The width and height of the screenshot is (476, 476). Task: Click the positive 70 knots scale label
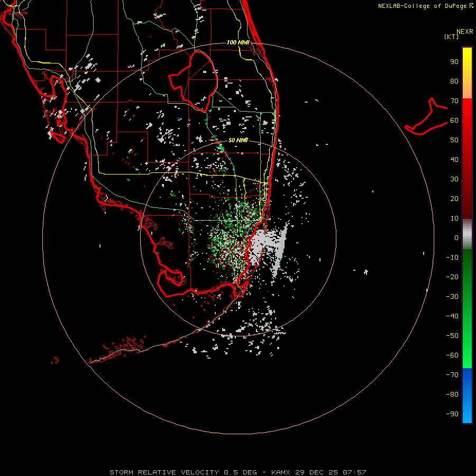(x=454, y=101)
